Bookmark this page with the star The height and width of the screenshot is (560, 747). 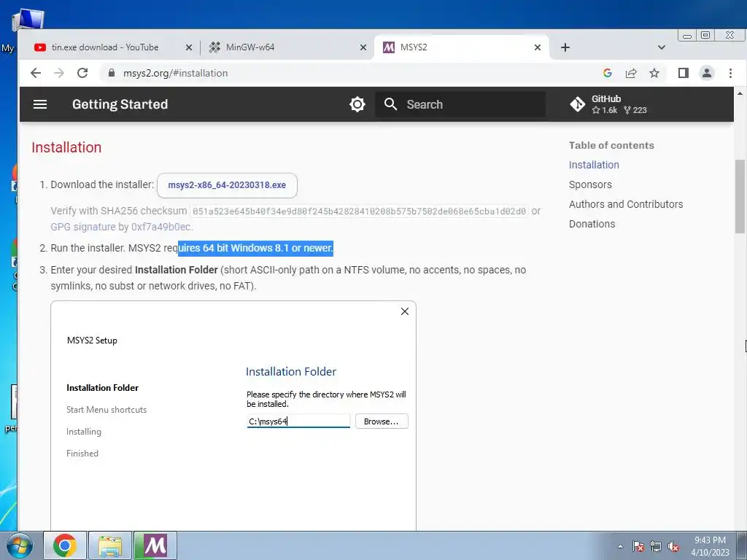(x=654, y=73)
